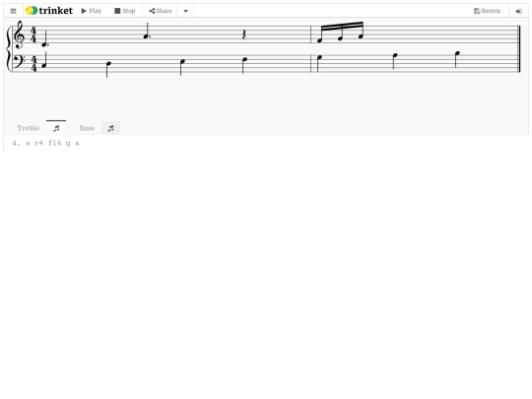Remix this trinket
Viewport: 532px width, 399px height.
point(488,11)
